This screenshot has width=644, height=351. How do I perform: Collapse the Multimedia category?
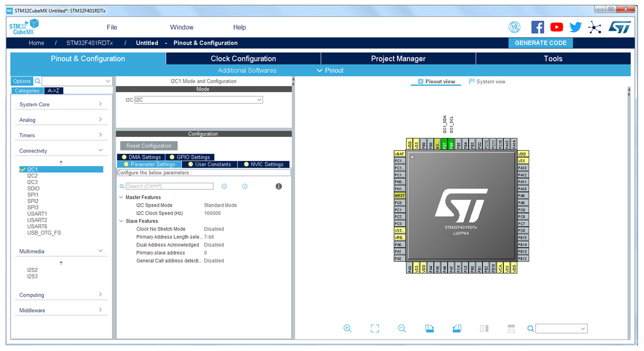coord(61,251)
